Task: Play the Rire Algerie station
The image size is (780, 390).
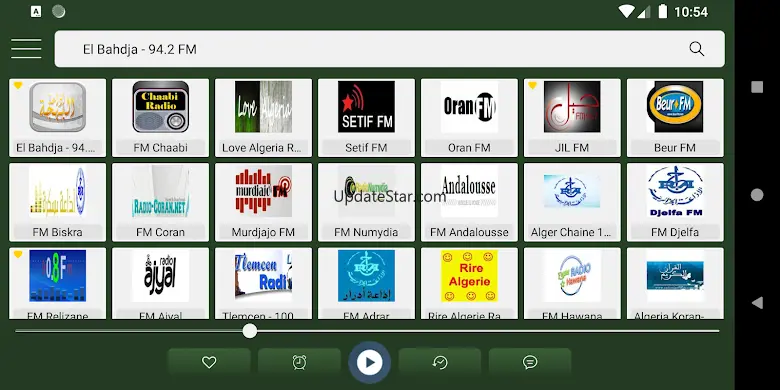Action: click(469, 283)
